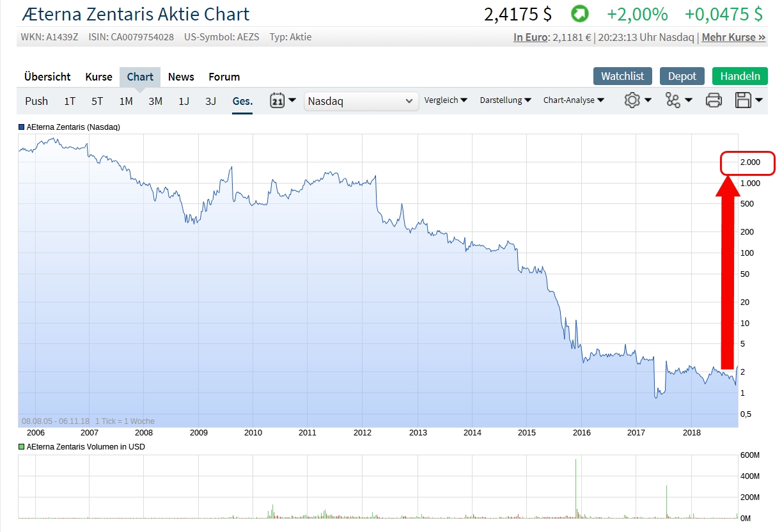The image size is (782, 532).
Task: Click the save chart icon
Action: click(x=744, y=100)
